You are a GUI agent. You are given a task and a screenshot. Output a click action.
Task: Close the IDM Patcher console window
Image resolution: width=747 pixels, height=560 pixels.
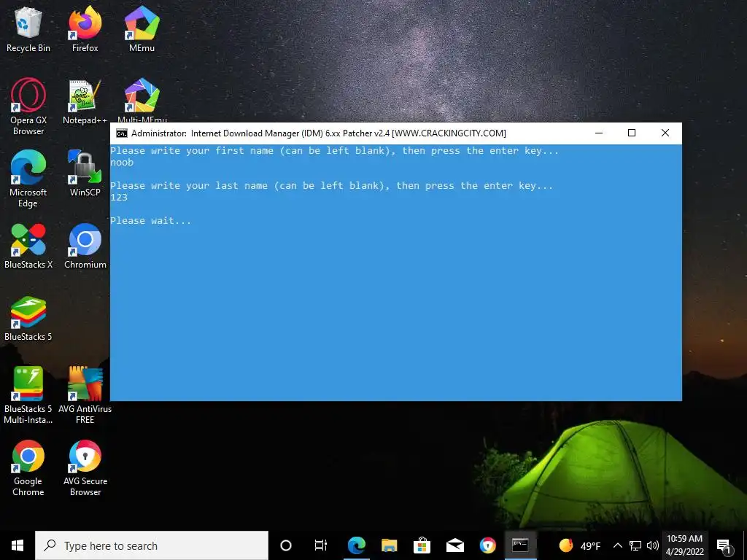pyautogui.click(x=665, y=133)
